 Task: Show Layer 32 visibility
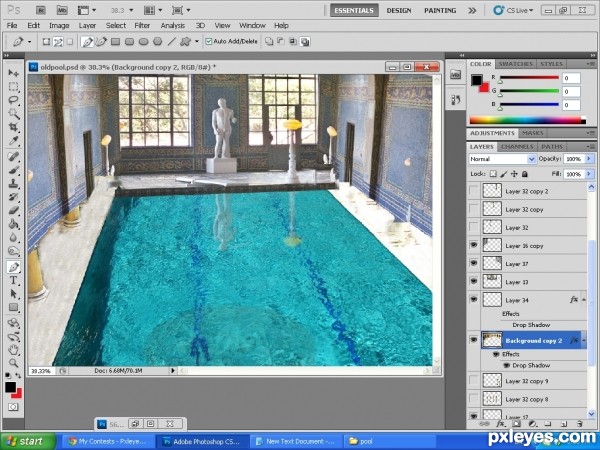(474, 227)
